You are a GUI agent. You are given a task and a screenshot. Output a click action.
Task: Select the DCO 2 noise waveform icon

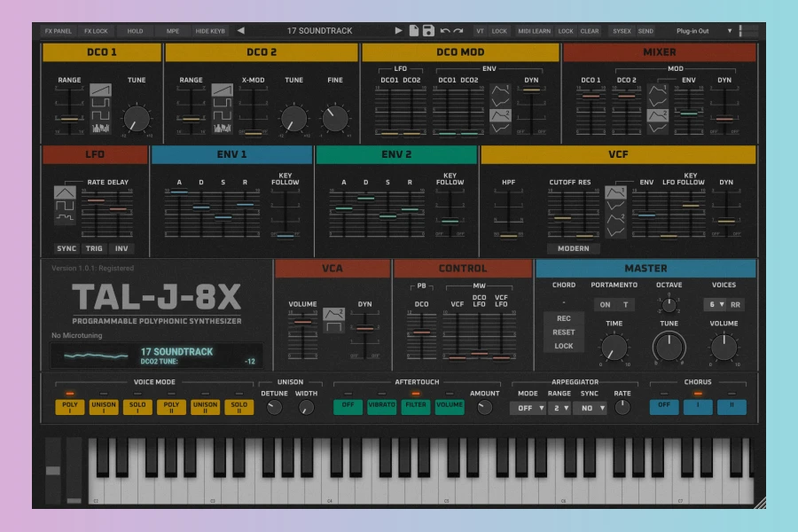(x=223, y=129)
